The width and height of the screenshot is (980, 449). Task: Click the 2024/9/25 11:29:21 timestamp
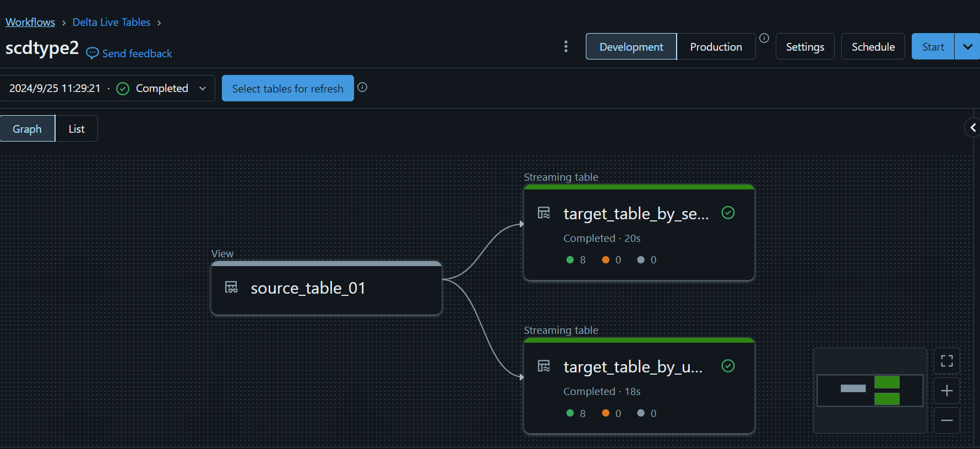coord(55,88)
